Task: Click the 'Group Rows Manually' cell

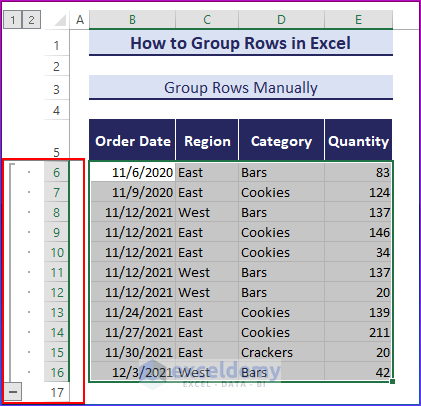Action: (241, 88)
